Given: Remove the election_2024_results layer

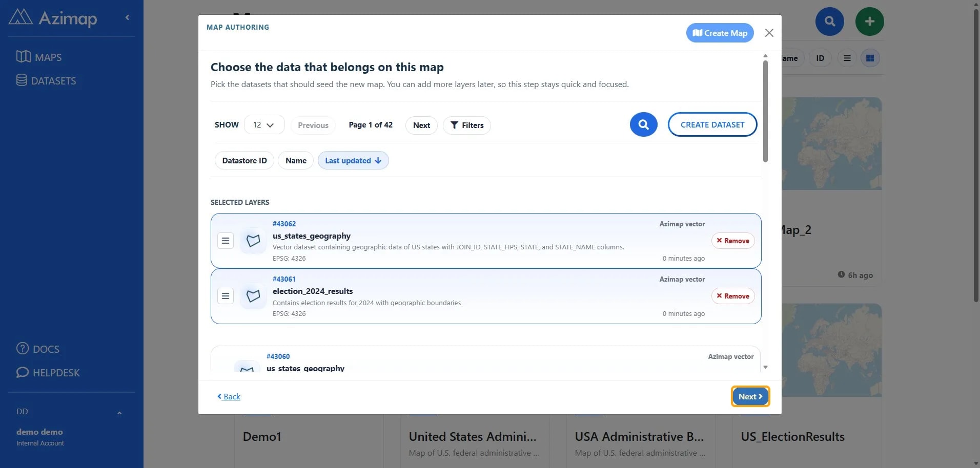Looking at the screenshot, I should [x=733, y=296].
